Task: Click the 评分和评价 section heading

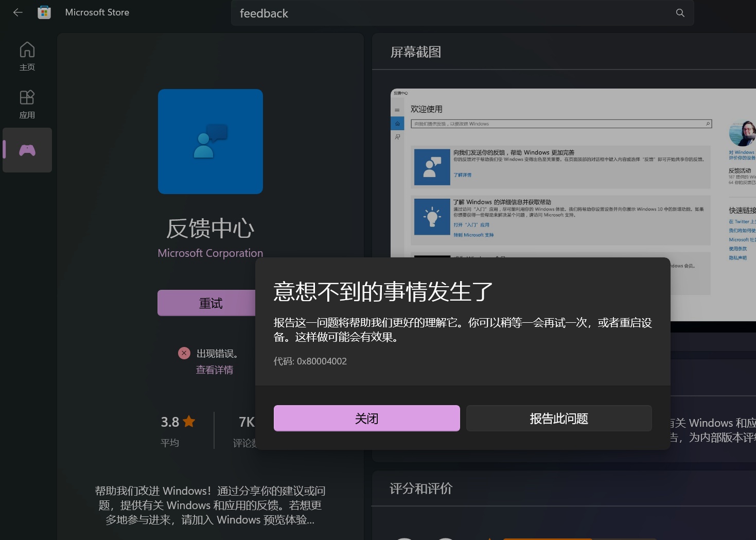Action: click(421, 489)
